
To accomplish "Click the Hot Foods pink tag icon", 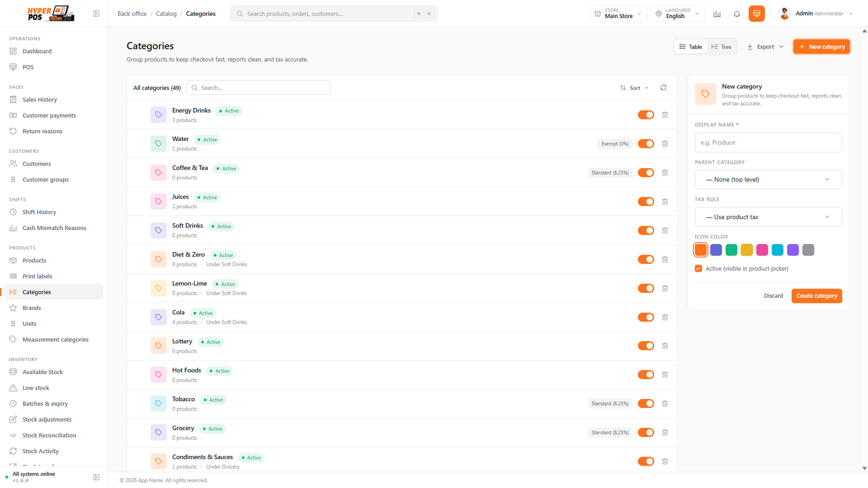I will tap(158, 375).
